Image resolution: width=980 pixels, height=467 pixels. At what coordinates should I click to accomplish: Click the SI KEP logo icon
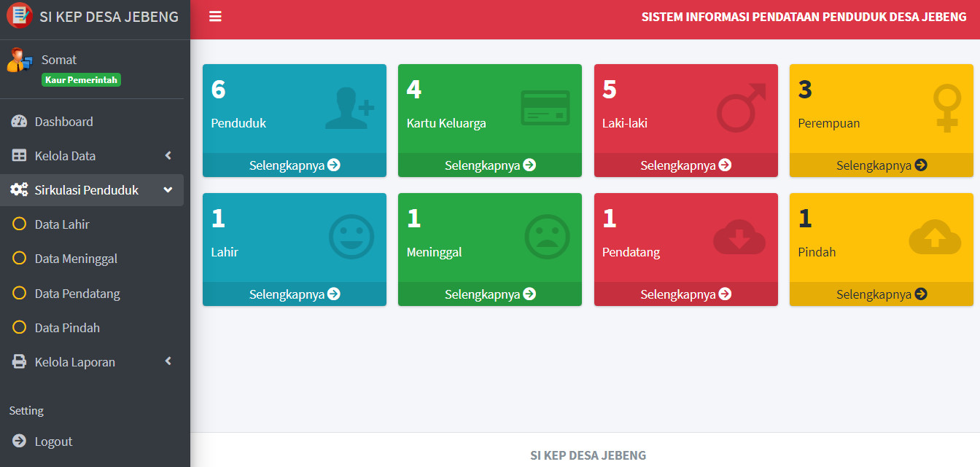20,16
